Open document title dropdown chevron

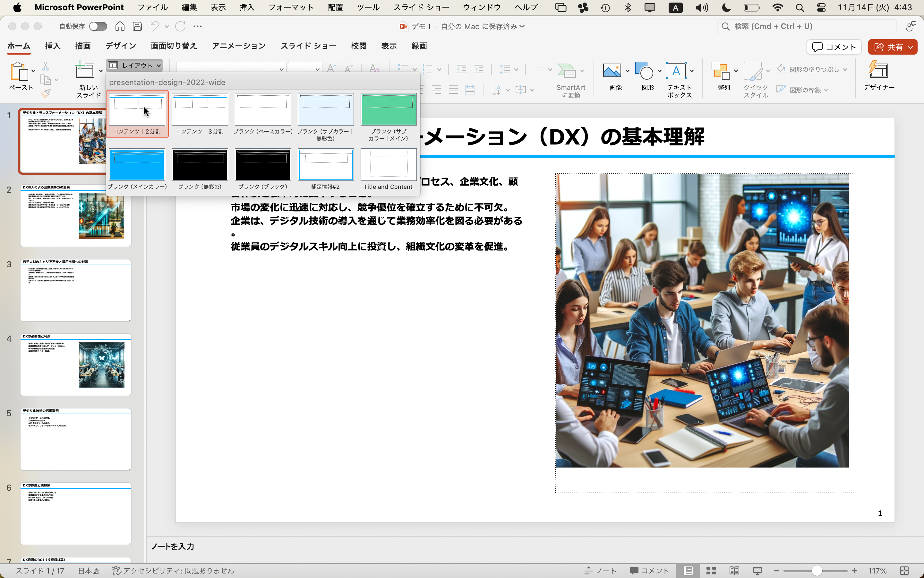tap(522, 26)
